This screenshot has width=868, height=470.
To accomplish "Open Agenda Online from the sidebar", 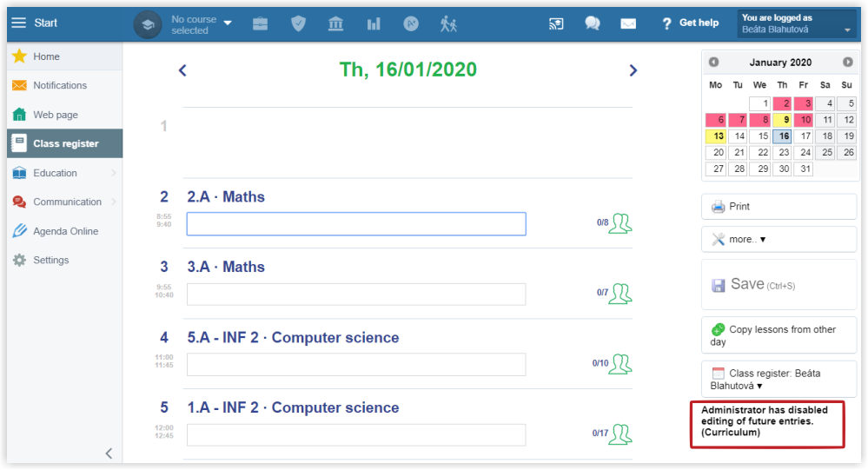I will [65, 231].
